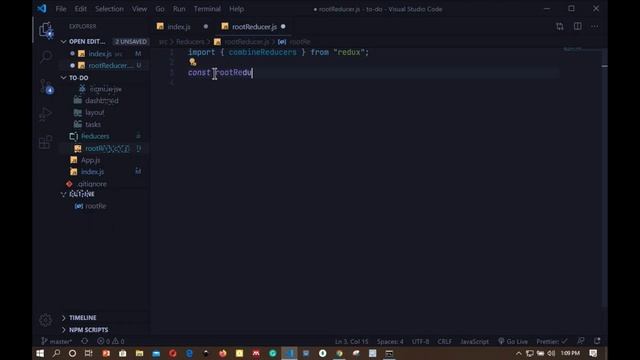Click combineReducers in the import line

click(x=262, y=52)
